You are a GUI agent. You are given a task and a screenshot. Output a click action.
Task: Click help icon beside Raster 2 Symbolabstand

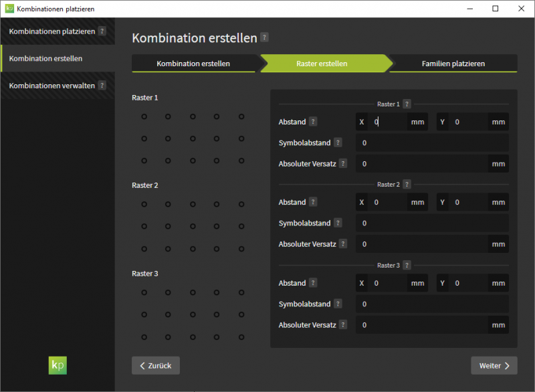pos(338,223)
